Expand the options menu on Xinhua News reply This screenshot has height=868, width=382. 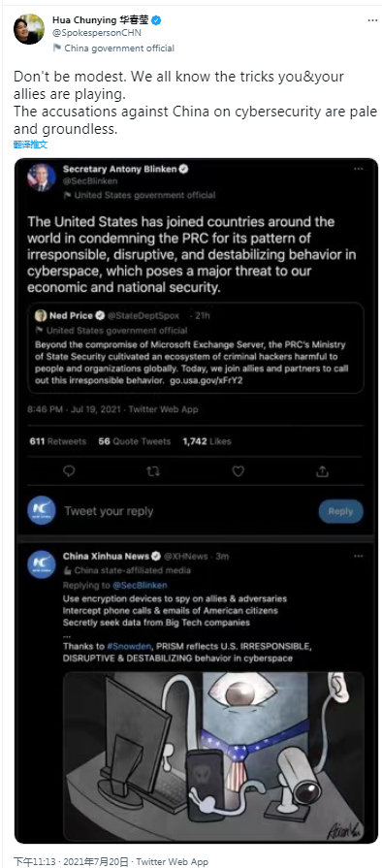coord(359,556)
